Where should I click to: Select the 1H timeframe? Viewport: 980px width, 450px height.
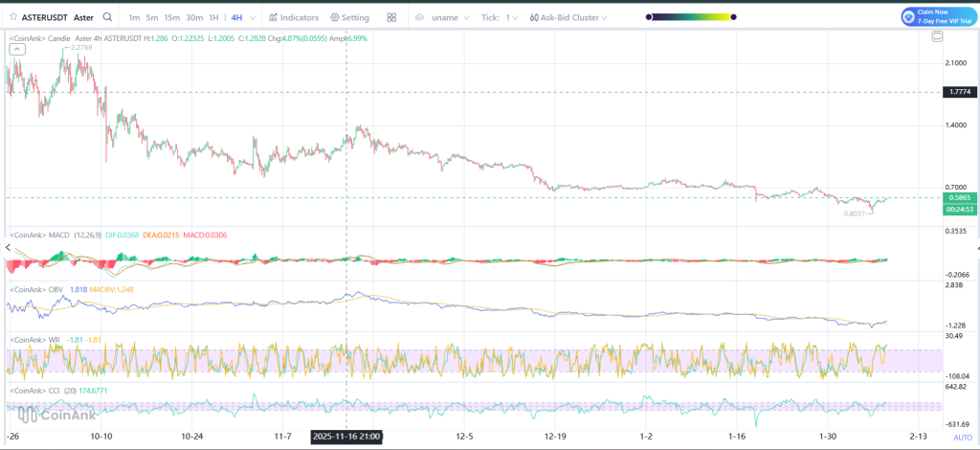212,17
